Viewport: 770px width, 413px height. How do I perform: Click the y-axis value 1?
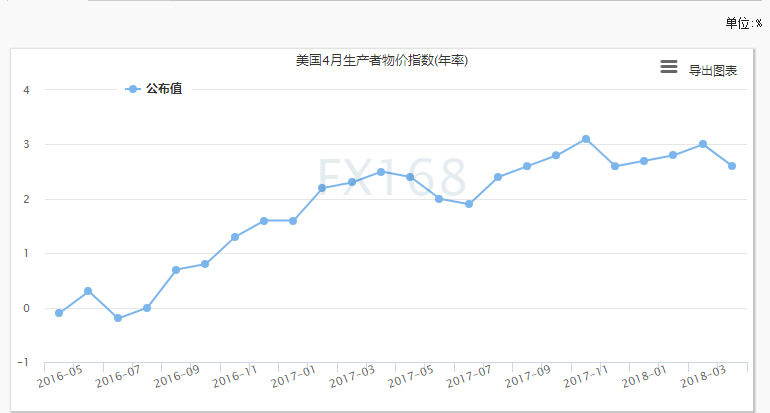click(27, 253)
